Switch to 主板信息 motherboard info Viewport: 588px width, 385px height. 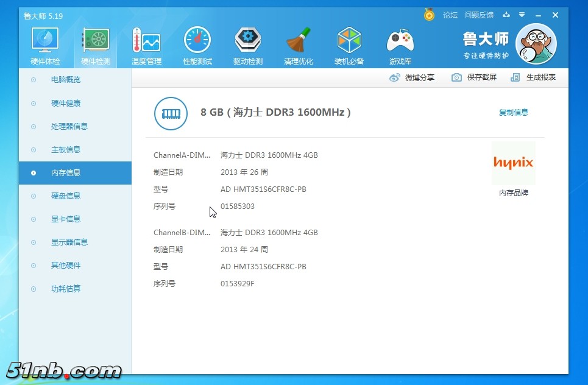coord(66,149)
